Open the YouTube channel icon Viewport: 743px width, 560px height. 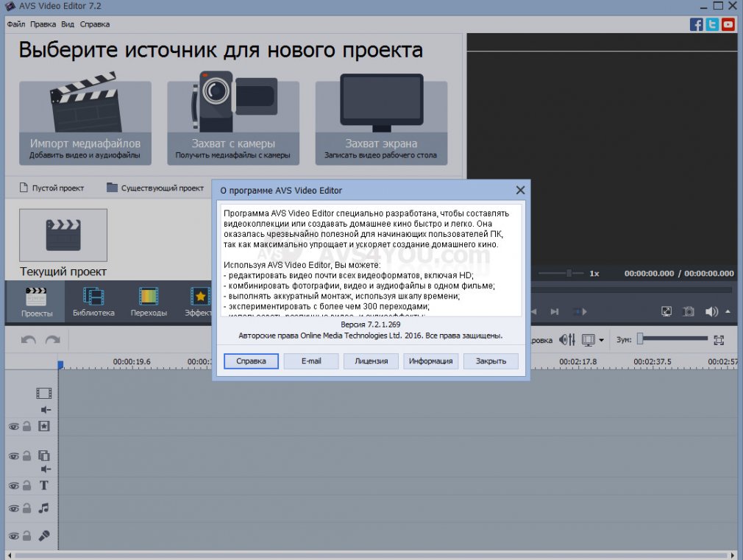point(728,24)
